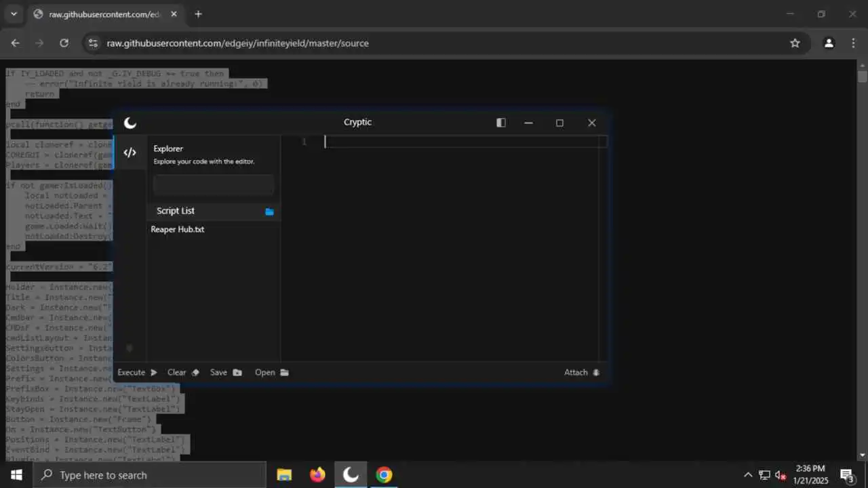The width and height of the screenshot is (868, 488).
Task: Show hidden system tray icons
Action: (x=748, y=474)
